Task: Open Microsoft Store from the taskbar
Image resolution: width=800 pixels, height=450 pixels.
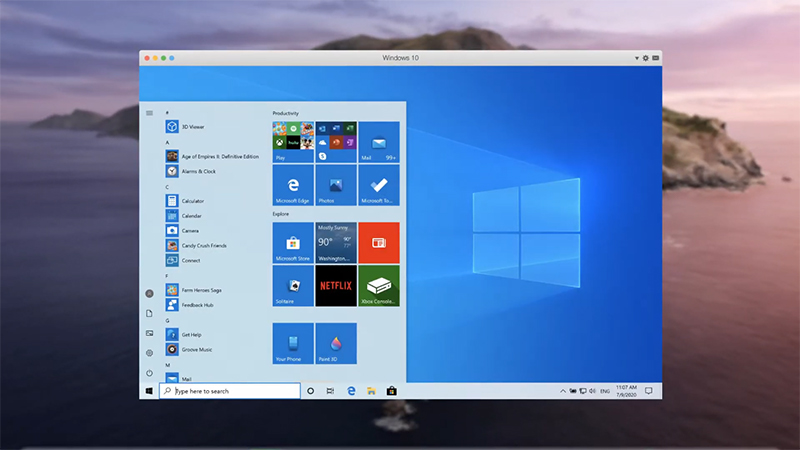Action: click(x=391, y=391)
